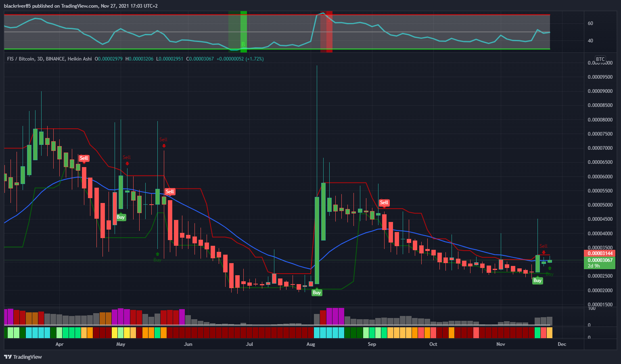Viewport: 621px width, 364px height.
Task: Click the change value +0.00000052 (+1.72%)
Action: pos(240,59)
